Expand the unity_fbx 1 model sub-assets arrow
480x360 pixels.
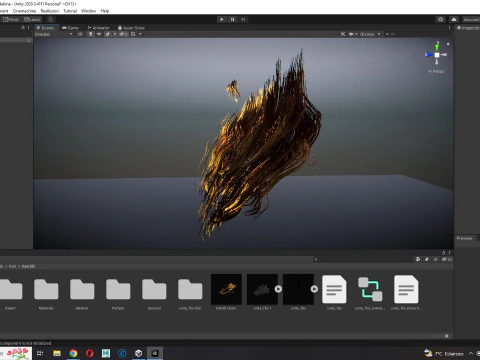[x=278, y=289]
